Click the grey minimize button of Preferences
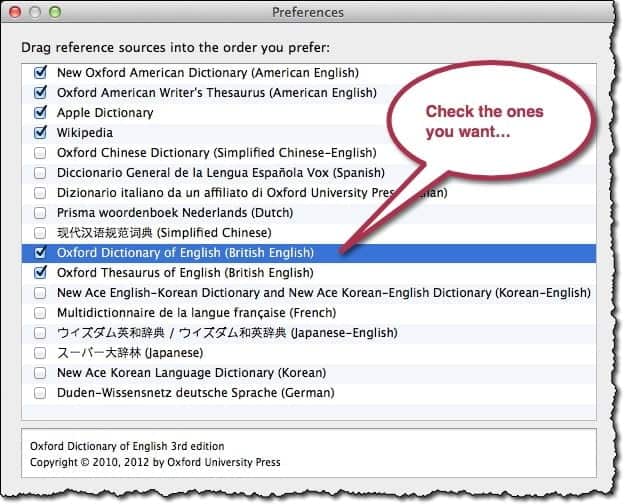Image resolution: width=624 pixels, height=504 pixels. pos(35,12)
